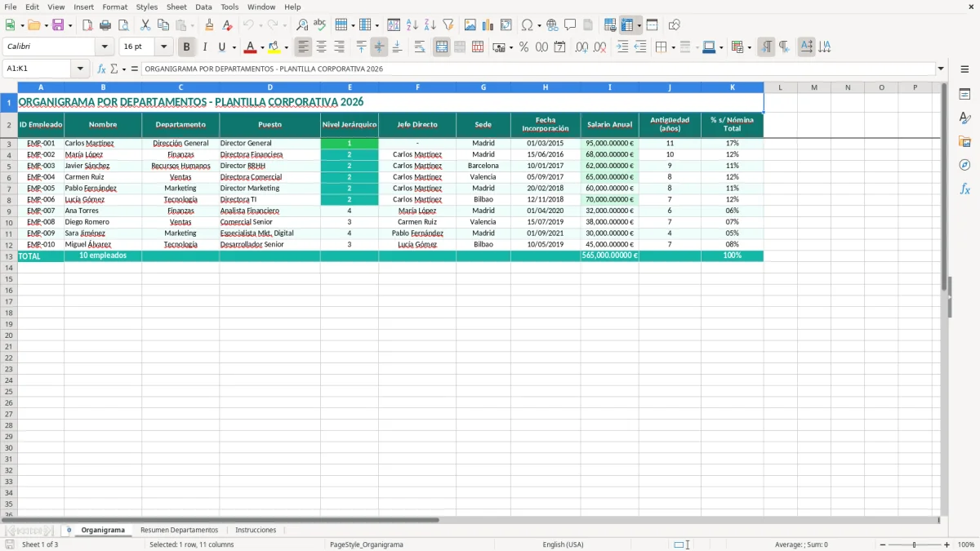
Task: Define the print area
Action: pos(610,25)
